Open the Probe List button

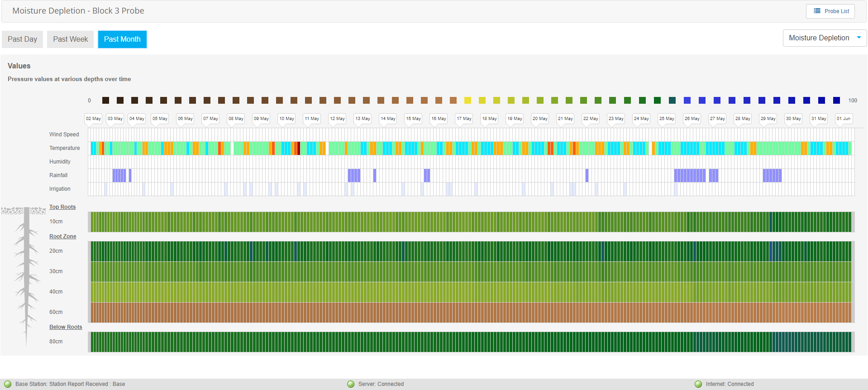pos(830,11)
